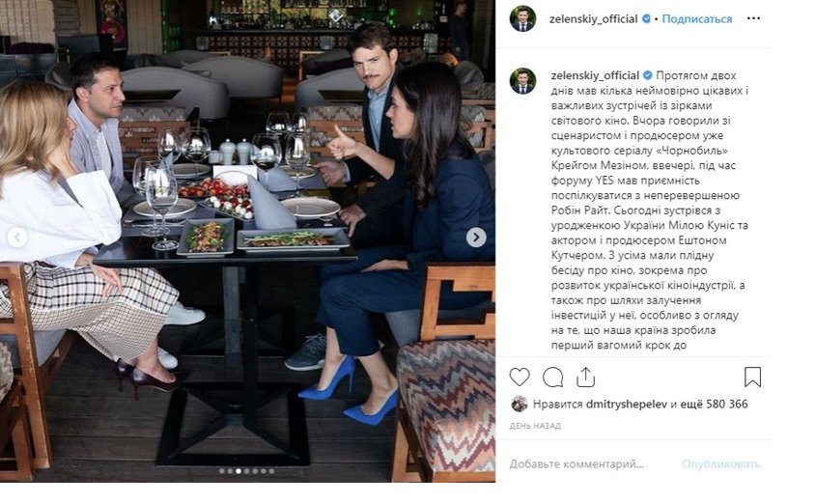Viewport: 816px width, 504px height.
Task: Go to next photo with right arrow
Action: (476, 238)
